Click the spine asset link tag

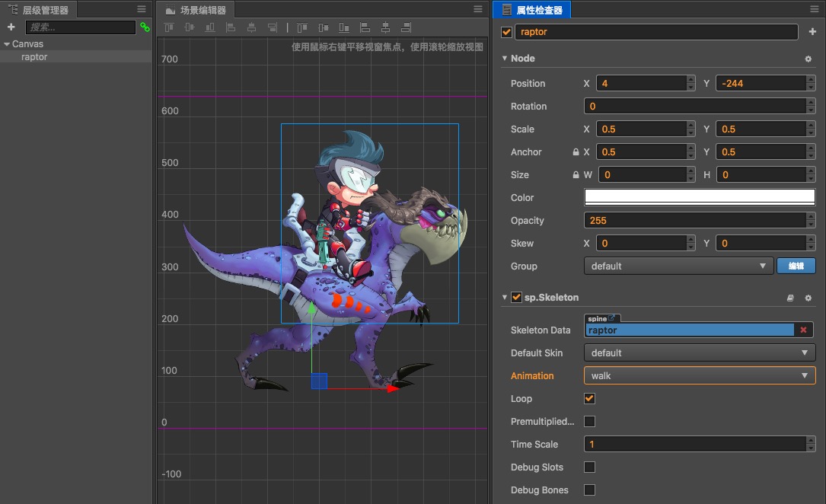point(601,319)
